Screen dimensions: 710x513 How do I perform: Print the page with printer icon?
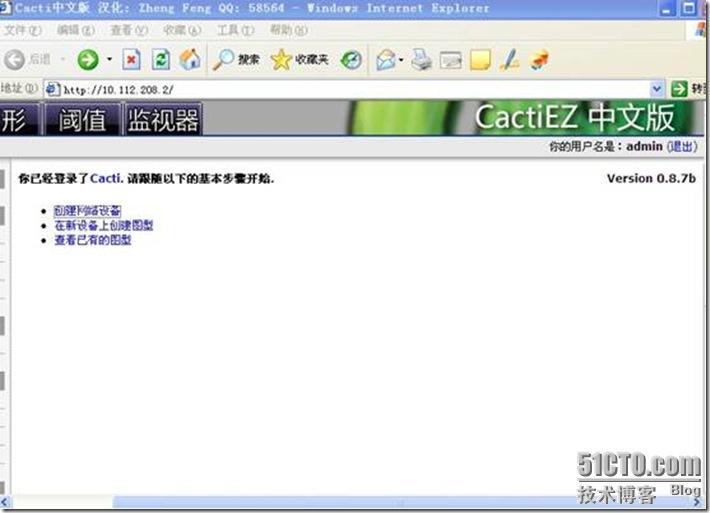point(422,60)
